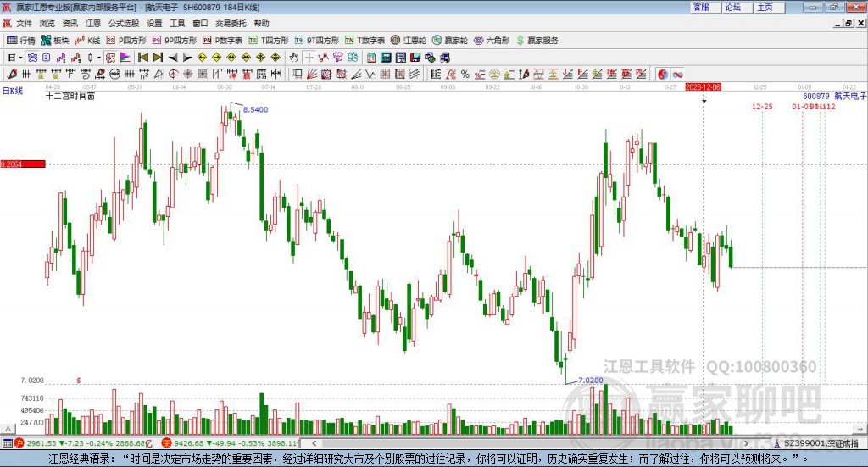Click the 主页 homepage button

click(x=769, y=7)
